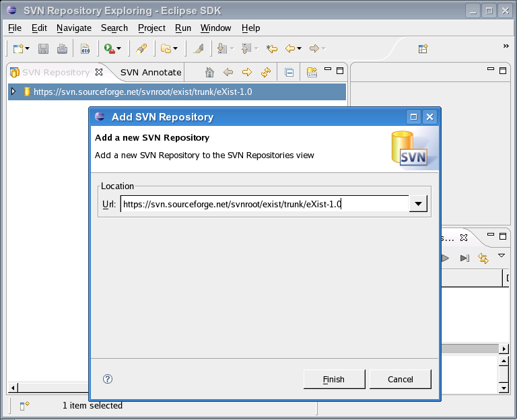
Task: Click Forward arrow in SVN Repository view
Action: 247,72
